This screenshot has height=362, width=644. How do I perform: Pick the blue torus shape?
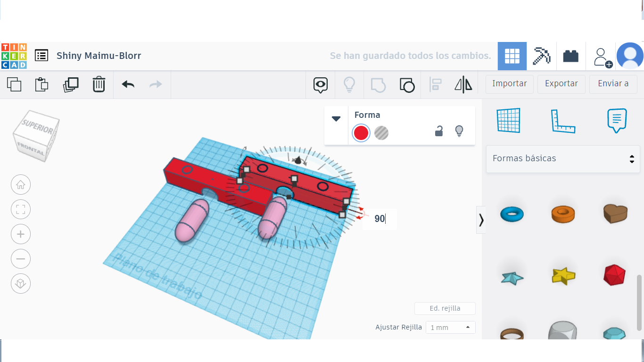[x=512, y=214]
